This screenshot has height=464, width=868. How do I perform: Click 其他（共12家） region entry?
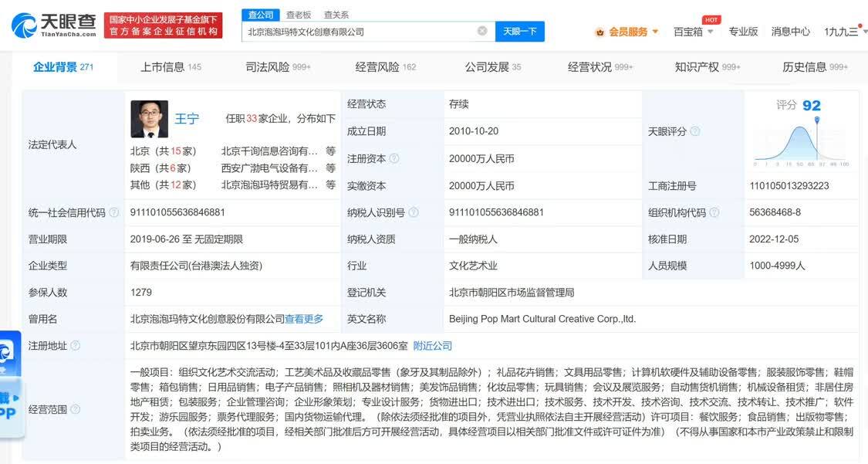[164, 185]
